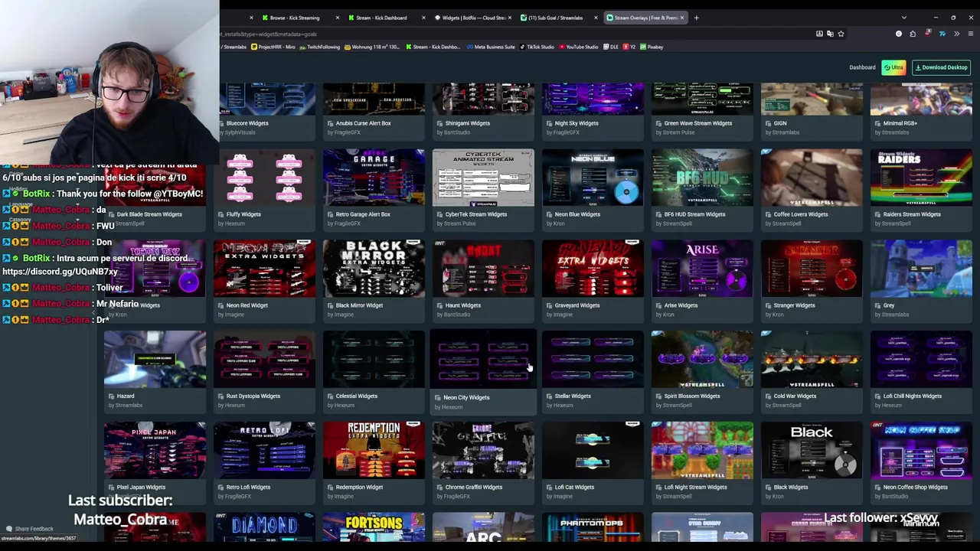
Task: Click the Share Feedback link
Action: pos(30,529)
